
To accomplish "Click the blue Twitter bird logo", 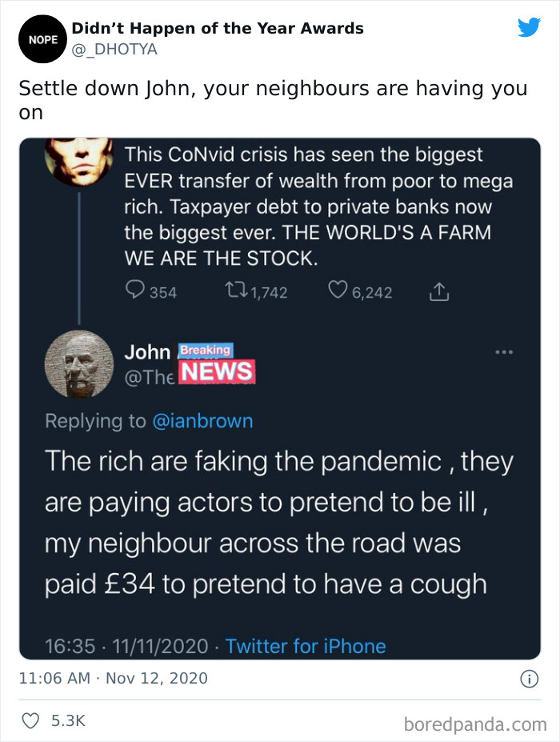I will pyautogui.click(x=529, y=28).
